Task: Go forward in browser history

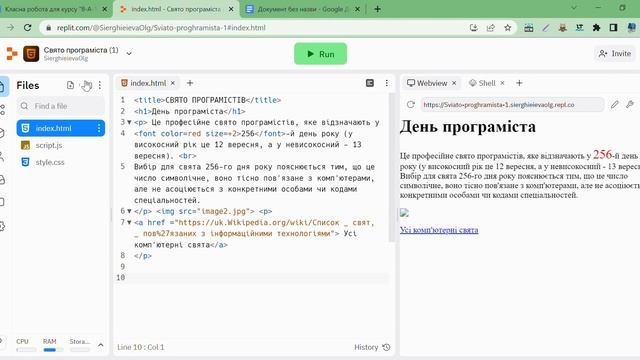Action: tap(11, 27)
